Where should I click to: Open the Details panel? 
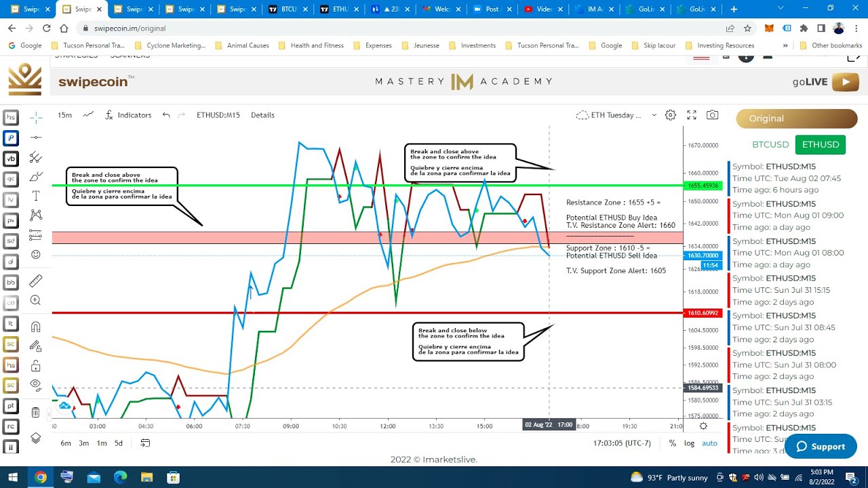262,115
